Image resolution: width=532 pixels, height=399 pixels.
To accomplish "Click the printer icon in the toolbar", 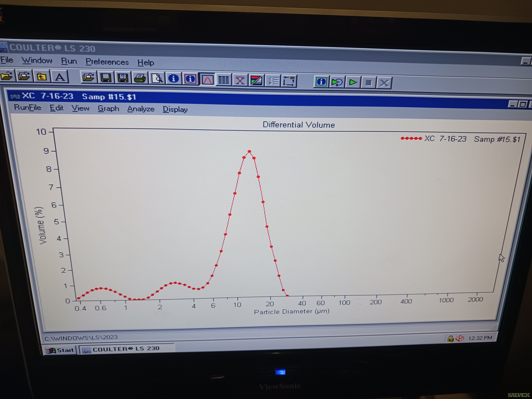I will tap(140, 78).
